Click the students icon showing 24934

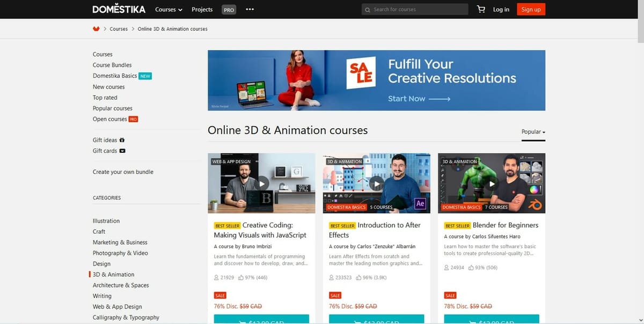447,267
